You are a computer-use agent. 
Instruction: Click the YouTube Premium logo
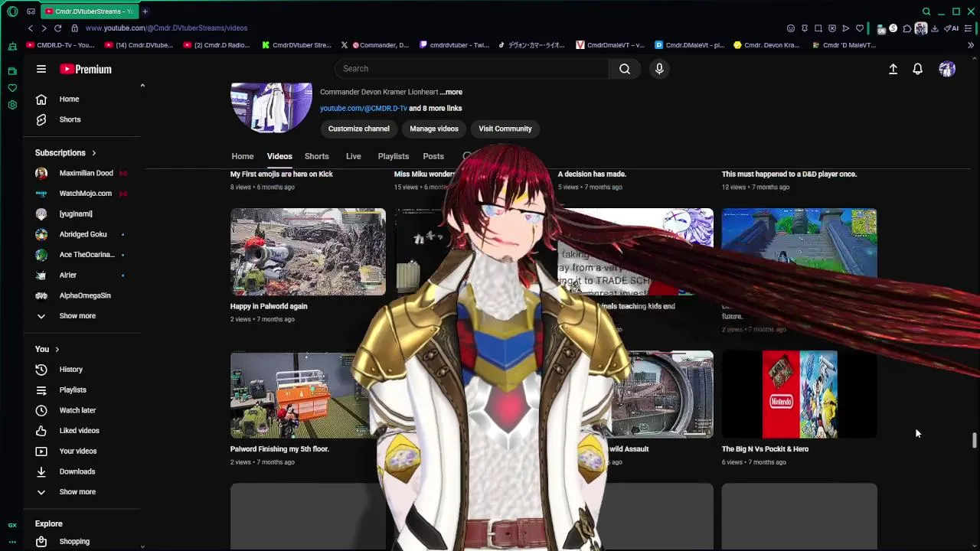(x=86, y=69)
